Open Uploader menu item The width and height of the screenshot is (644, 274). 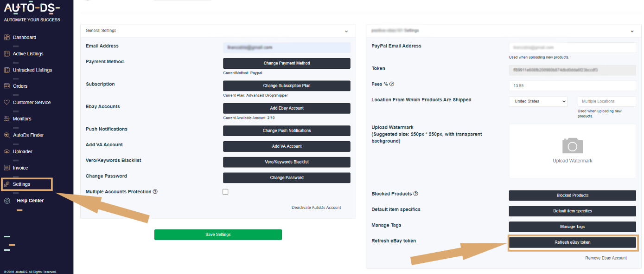coord(23,151)
